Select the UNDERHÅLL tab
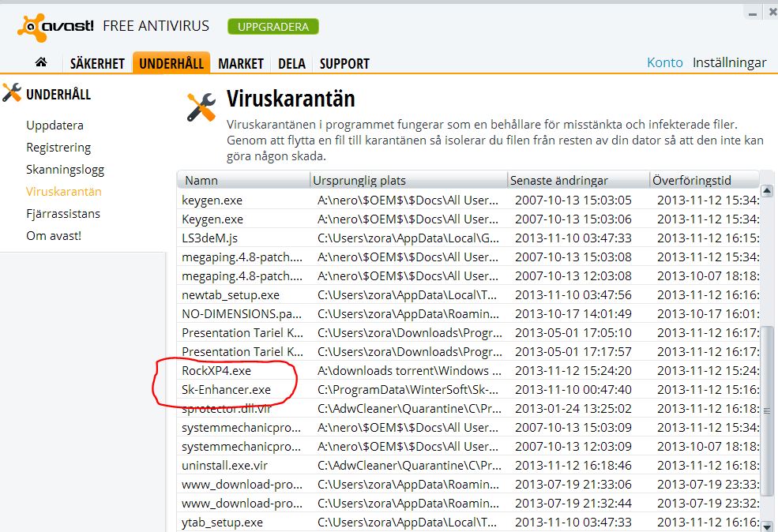Screen dimensions: 778x532 (x=171, y=63)
